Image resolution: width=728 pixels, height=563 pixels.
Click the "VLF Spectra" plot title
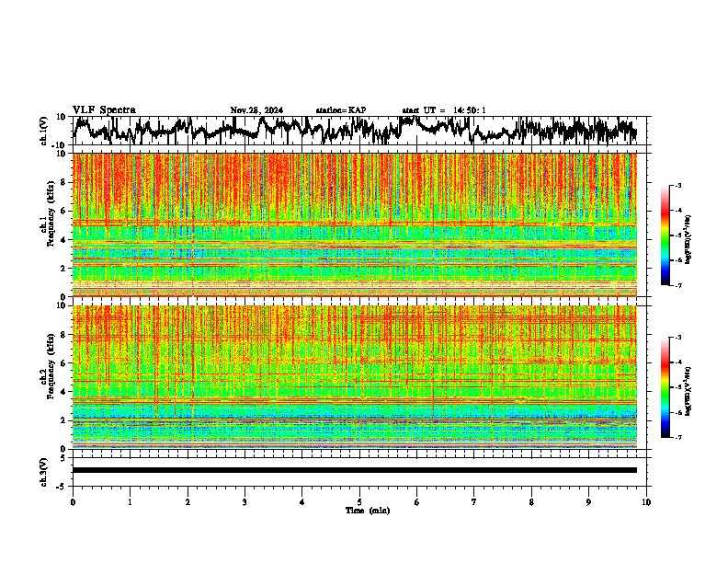(104, 110)
